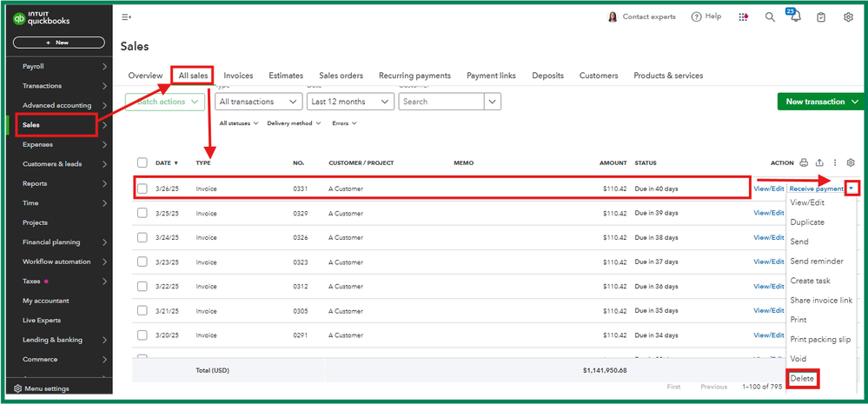Open the Errors filter dropdown
The width and height of the screenshot is (868, 404).
point(344,123)
